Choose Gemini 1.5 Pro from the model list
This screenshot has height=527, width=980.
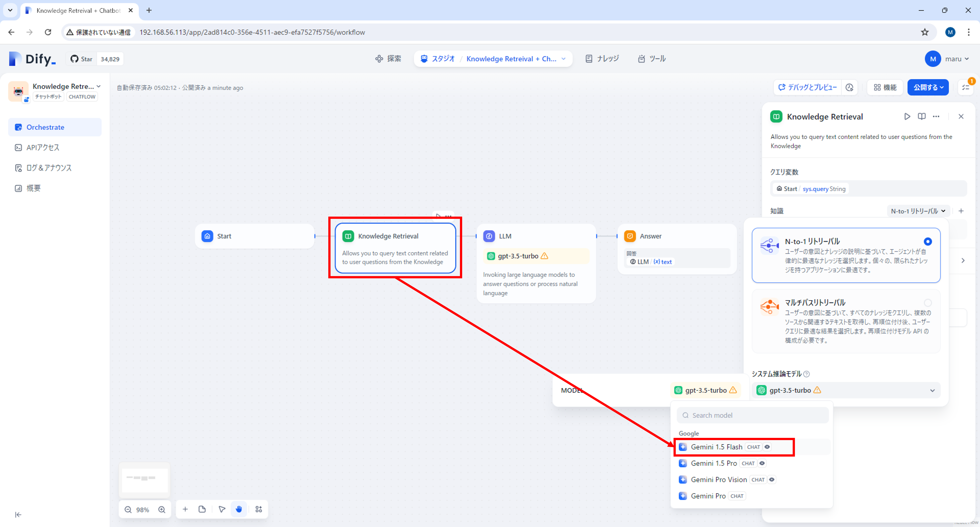pos(714,463)
